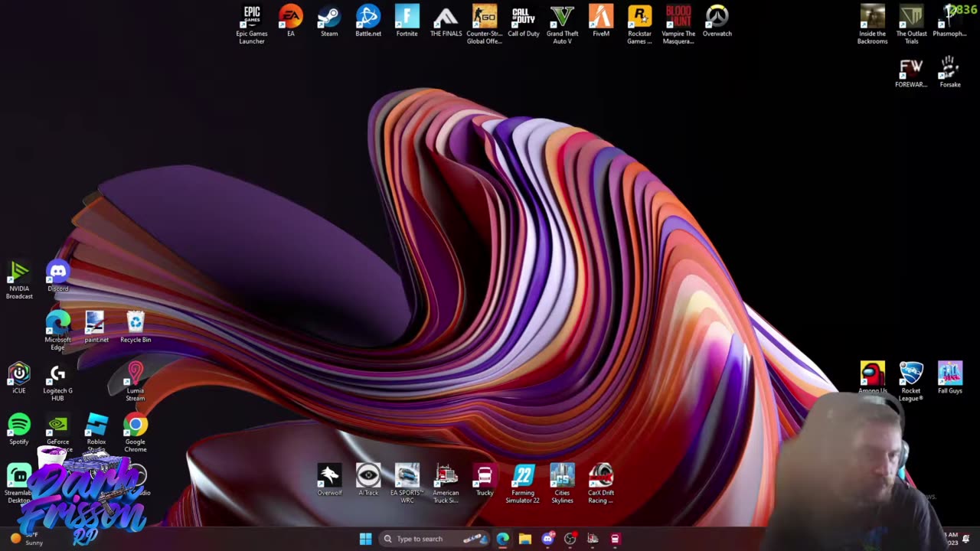Click THE FINALS game icon

pos(446,21)
